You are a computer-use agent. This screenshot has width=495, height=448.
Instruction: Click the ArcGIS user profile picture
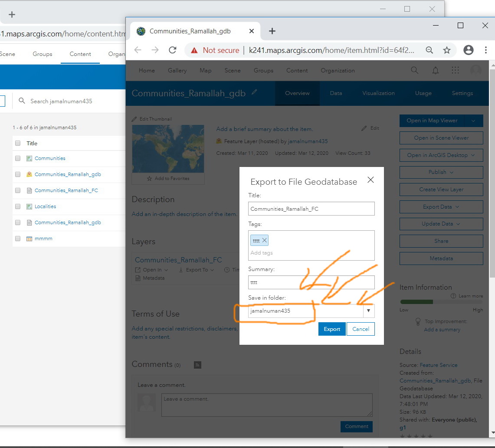pyautogui.click(x=476, y=70)
